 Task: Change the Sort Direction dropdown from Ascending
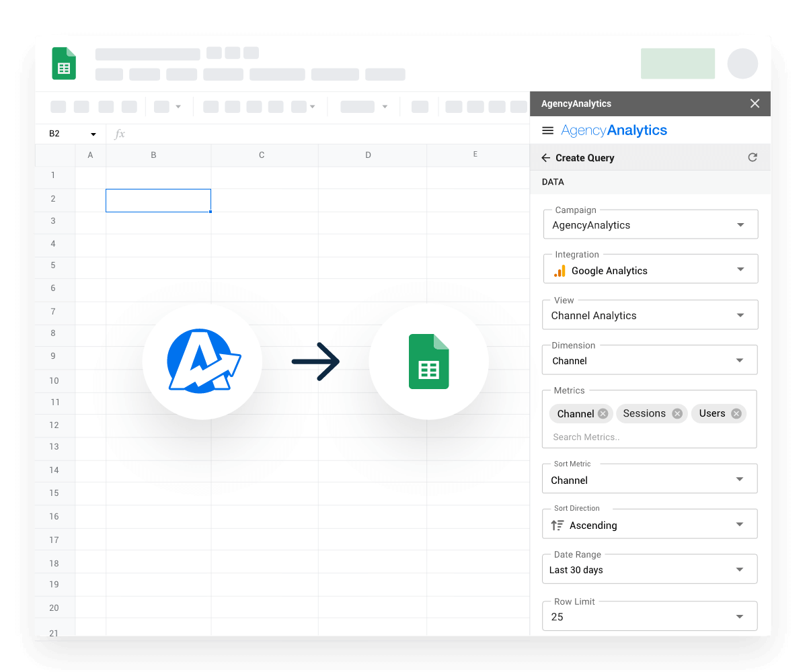[x=650, y=523]
